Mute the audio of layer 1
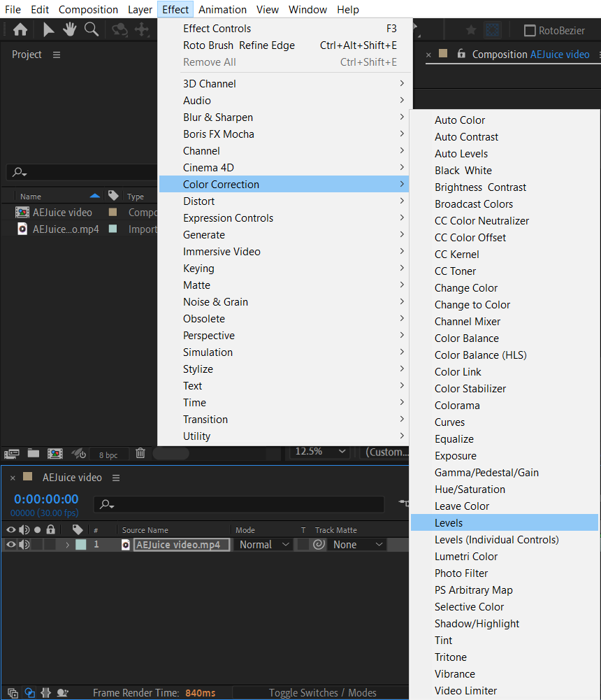The height and width of the screenshot is (700, 601). (x=24, y=544)
